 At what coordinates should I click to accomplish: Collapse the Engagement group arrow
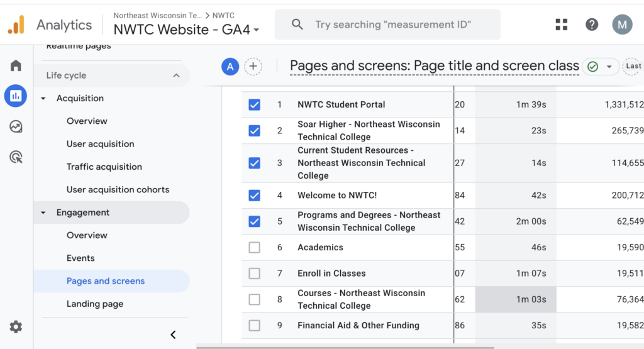pyautogui.click(x=43, y=213)
